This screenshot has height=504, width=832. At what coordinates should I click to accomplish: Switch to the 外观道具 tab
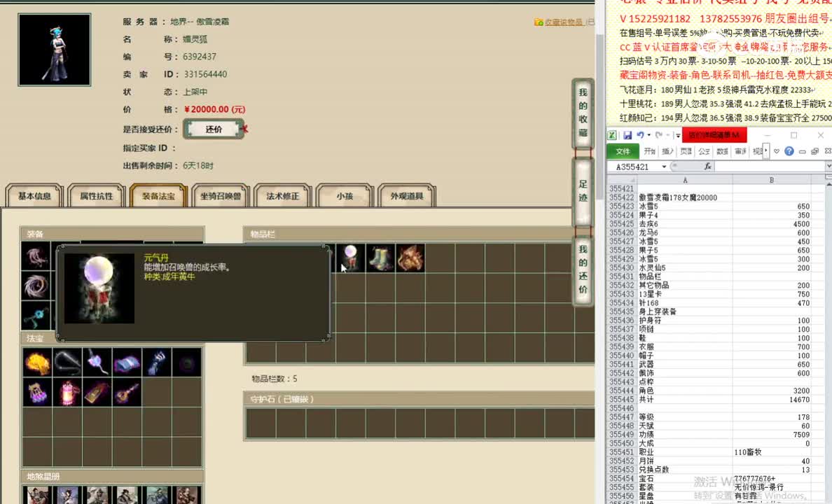tap(406, 196)
